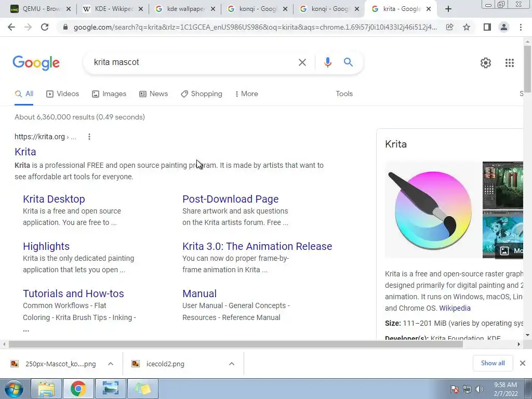The height and width of the screenshot is (399, 532).
Task: Open options dots next to krita.org result
Action: [x=89, y=137]
